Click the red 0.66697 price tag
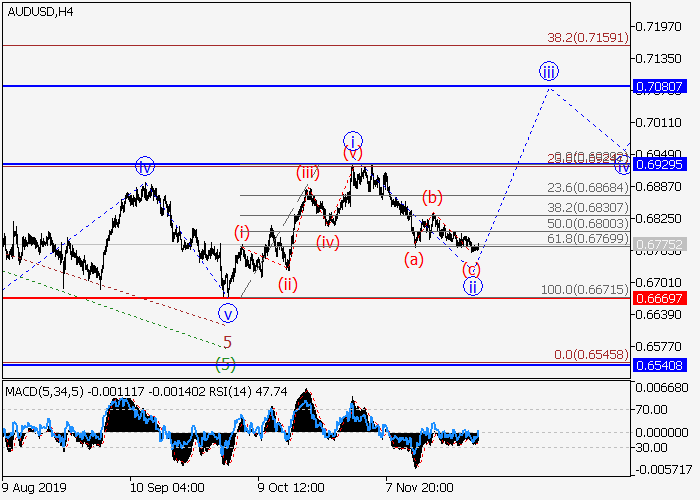Viewport: 700px width, 500px height. (659, 298)
